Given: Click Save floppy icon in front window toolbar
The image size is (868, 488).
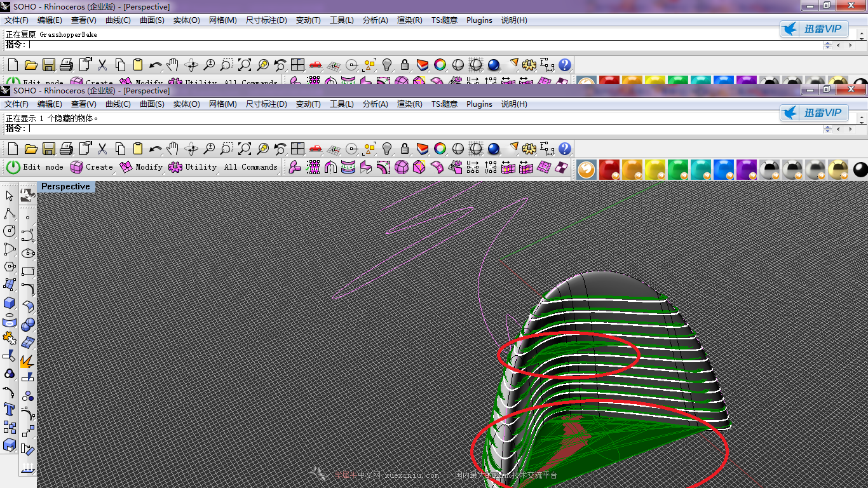Looking at the screenshot, I should (49, 149).
